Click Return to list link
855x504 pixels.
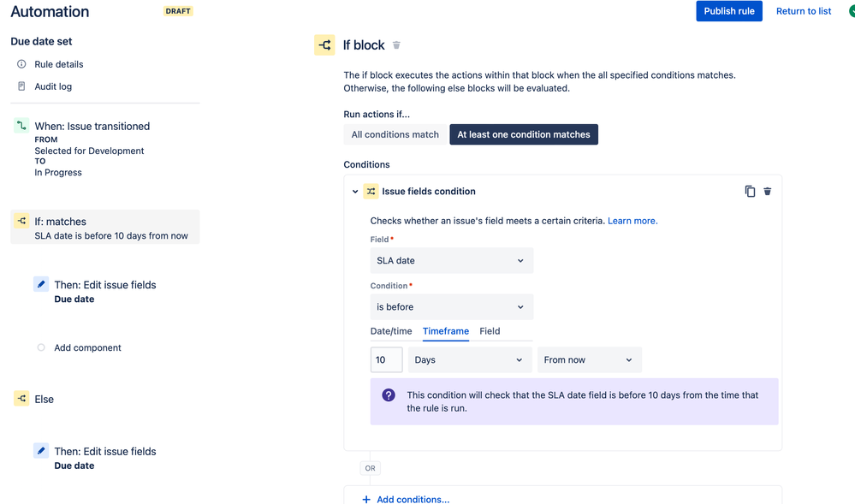click(803, 11)
